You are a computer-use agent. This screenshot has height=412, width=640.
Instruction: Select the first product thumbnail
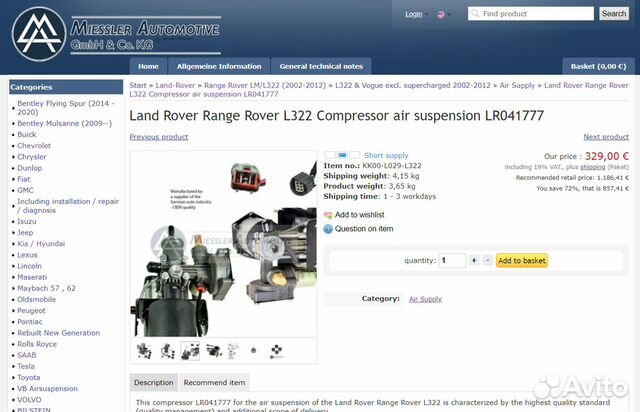click(144, 351)
